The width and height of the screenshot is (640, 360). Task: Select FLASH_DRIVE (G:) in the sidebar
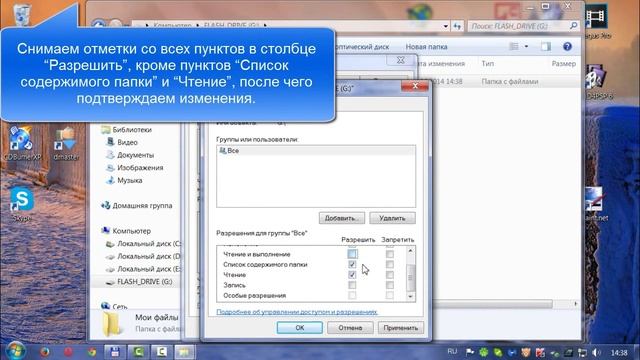[139, 282]
